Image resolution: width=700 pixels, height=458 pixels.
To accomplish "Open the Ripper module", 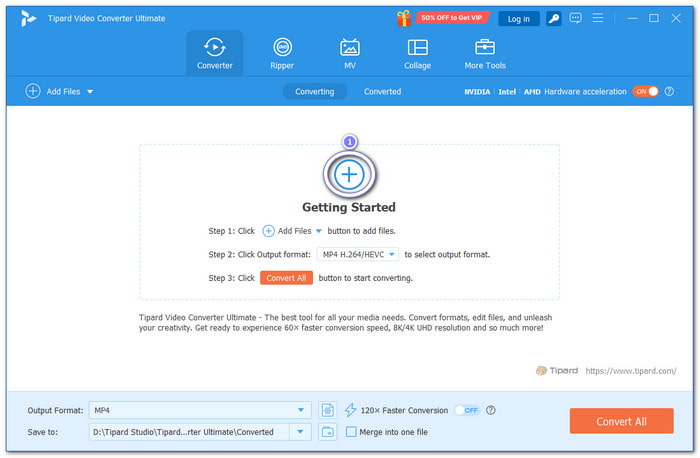I will [282, 54].
